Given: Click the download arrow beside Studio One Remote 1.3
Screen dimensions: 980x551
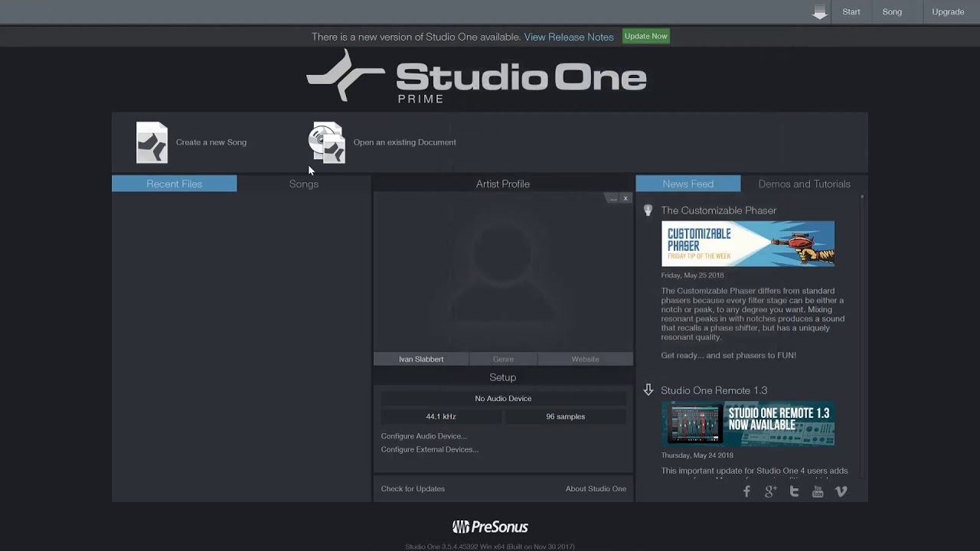Looking at the screenshot, I should tap(648, 390).
